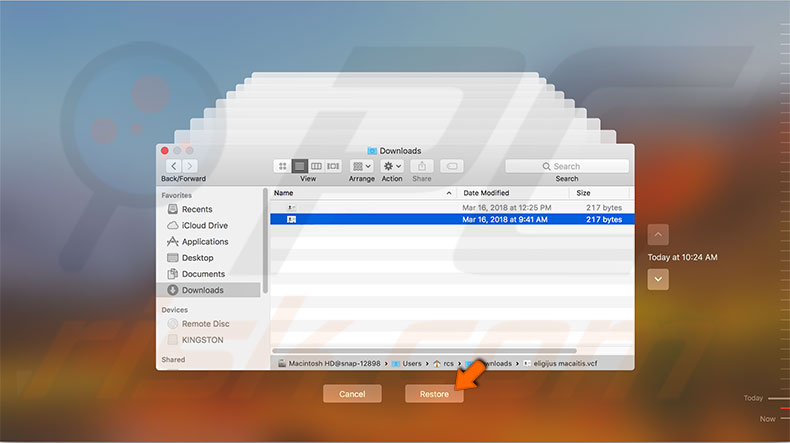Click the Cancel button
790x443 pixels.
click(x=352, y=394)
